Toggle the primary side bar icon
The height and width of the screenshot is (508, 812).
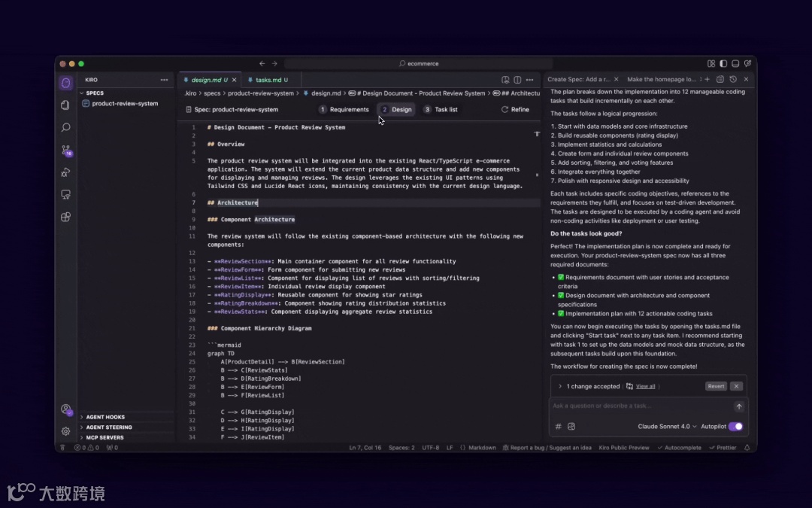723,64
